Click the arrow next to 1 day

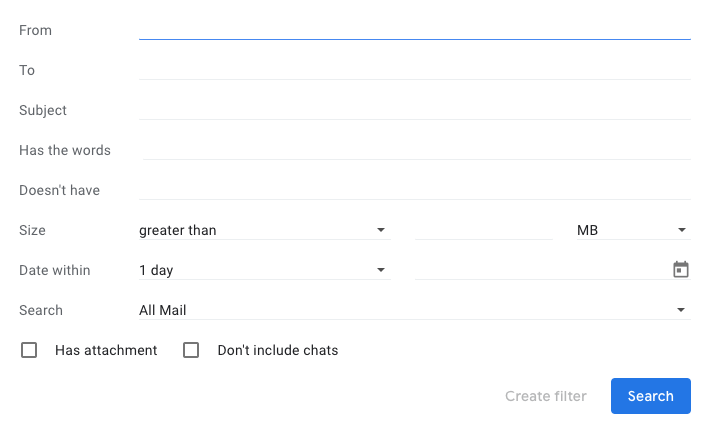coord(381,270)
